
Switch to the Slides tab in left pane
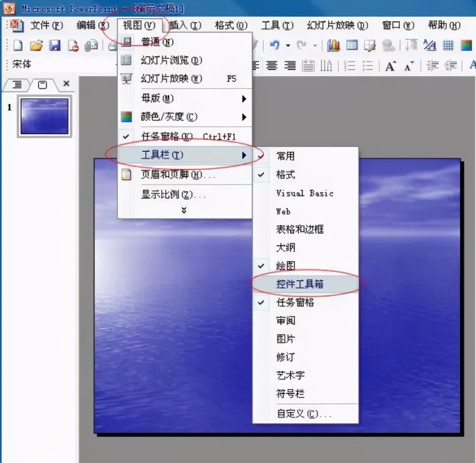[x=43, y=85]
